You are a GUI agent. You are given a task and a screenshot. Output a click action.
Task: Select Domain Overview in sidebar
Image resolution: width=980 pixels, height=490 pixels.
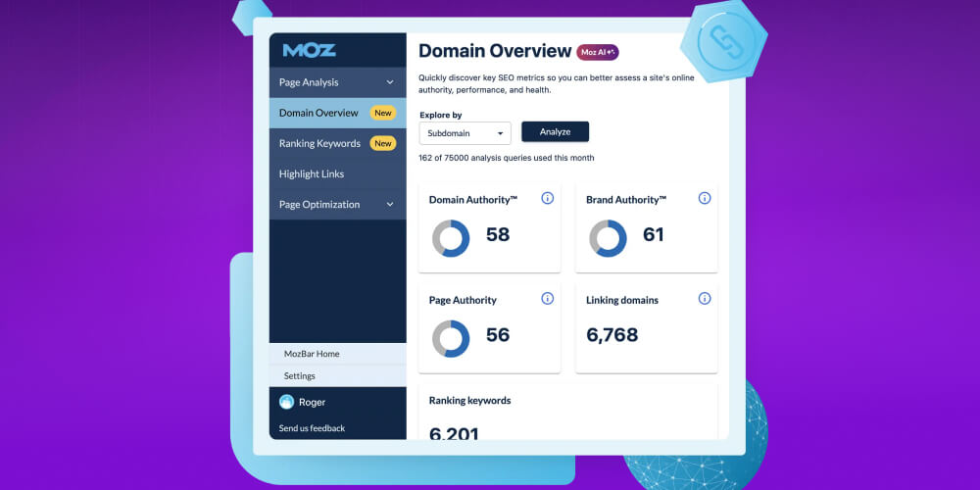click(337, 113)
